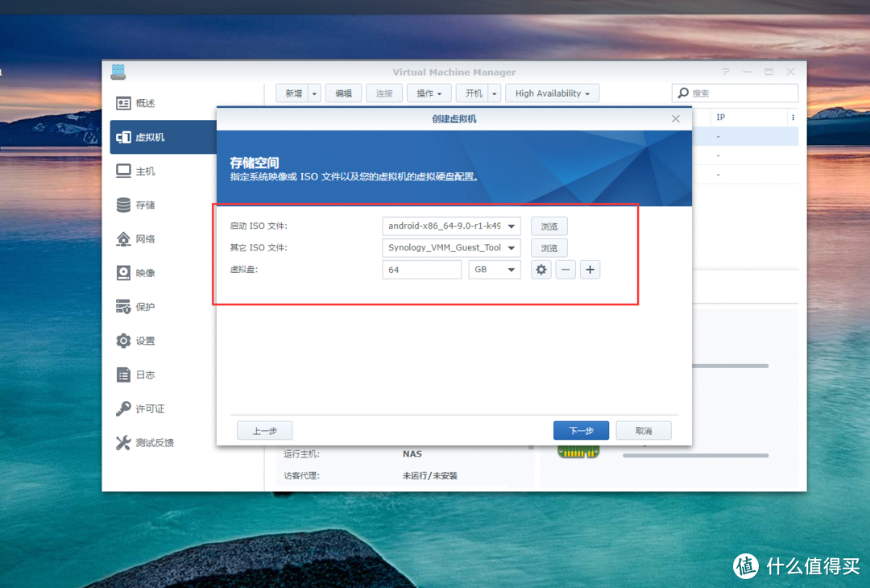The width and height of the screenshot is (870, 588).
Task: Expand the 启动 ISO 文件 dropdown
Action: (511, 226)
